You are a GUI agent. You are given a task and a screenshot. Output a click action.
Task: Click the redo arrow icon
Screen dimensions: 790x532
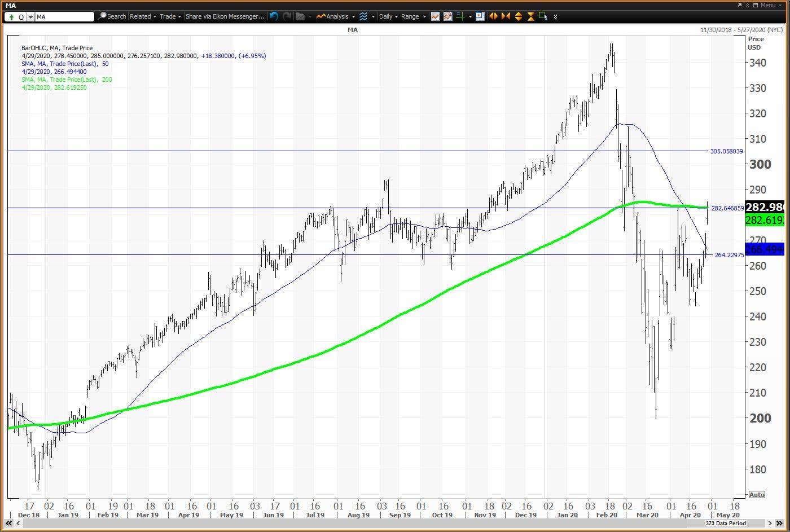tap(287, 16)
